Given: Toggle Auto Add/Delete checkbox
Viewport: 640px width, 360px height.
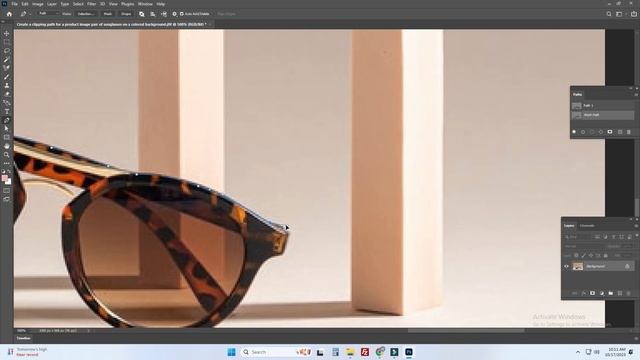Looking at the screenshot, I should point(182,14).
